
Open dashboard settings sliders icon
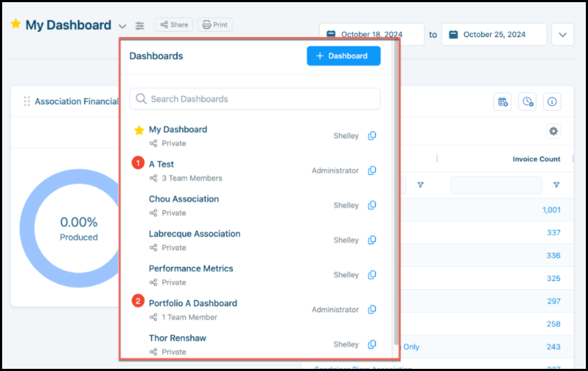[139, 26]
